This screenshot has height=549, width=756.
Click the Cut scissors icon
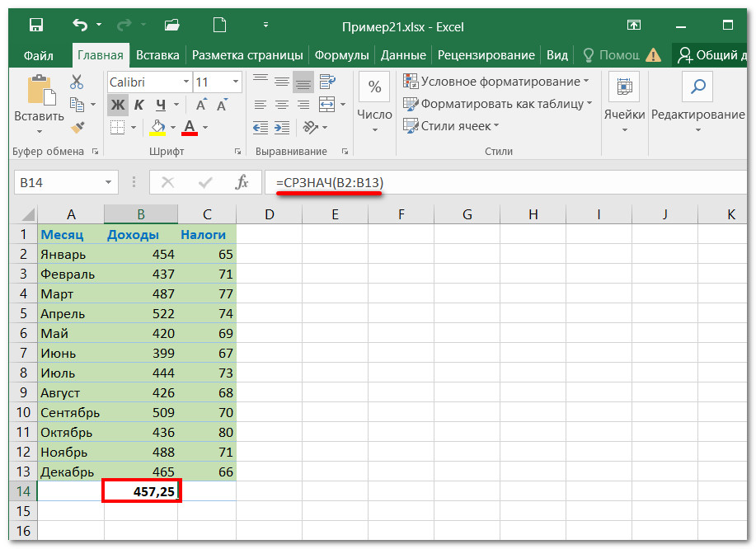click(x=77, y=82)
